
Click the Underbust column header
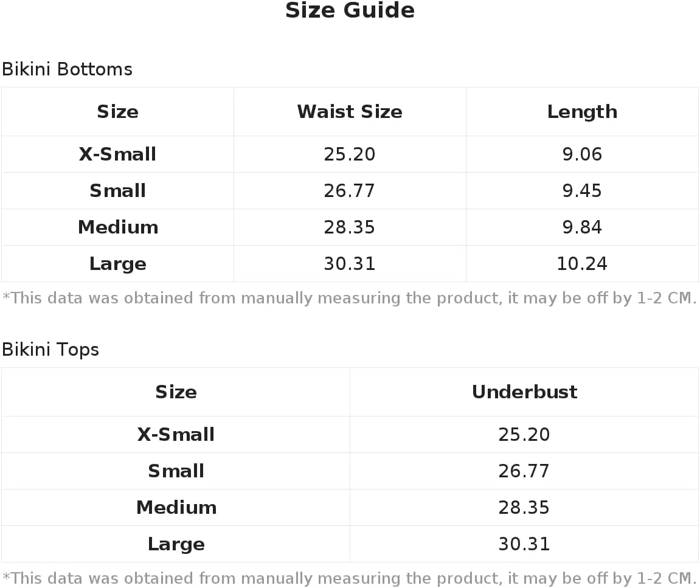525,392
